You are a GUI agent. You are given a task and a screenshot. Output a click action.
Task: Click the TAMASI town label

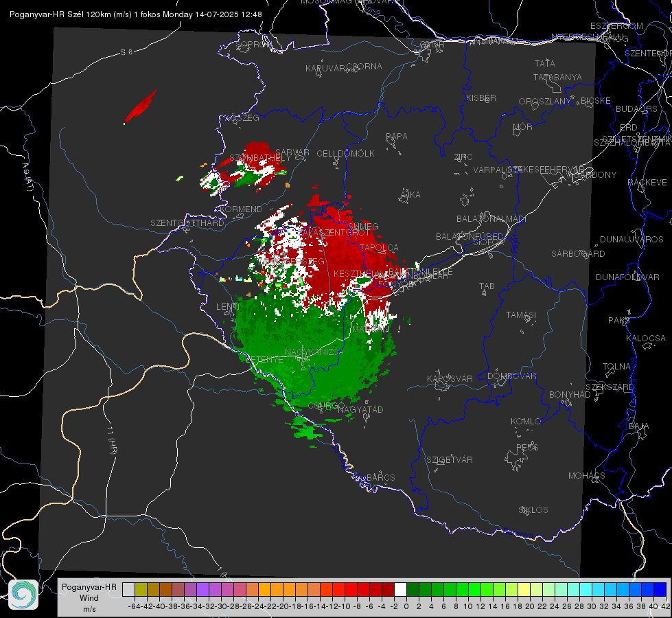[521, 314]
